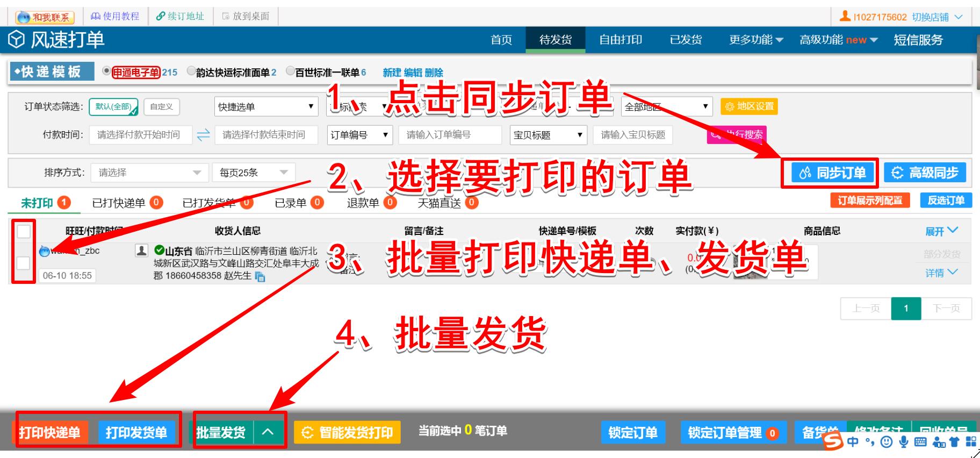Toggle the 默认(全部) status filter
The height and width of the screenshot is (458, 980).
[x=113, y=106]
